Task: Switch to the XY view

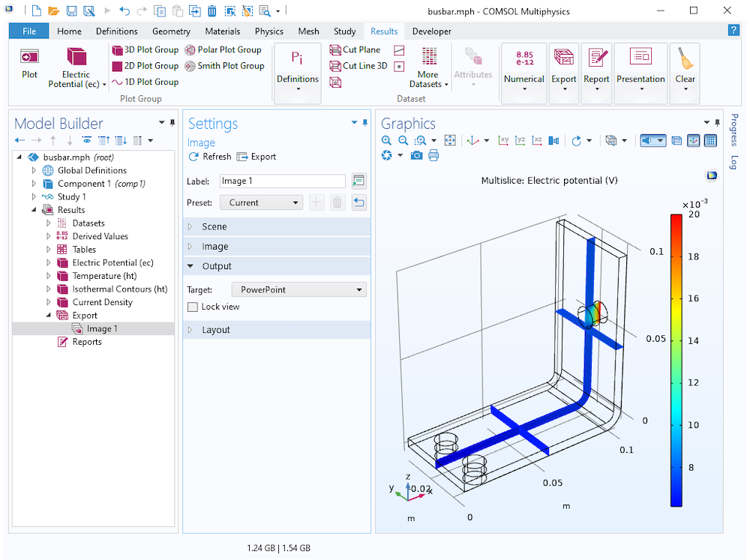Action: 503,140
